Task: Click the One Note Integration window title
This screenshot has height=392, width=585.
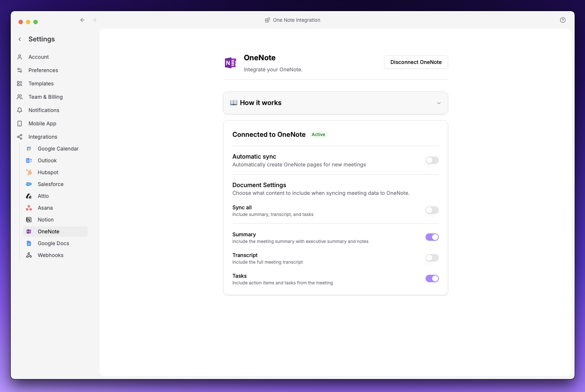Action: coord(297,20)
